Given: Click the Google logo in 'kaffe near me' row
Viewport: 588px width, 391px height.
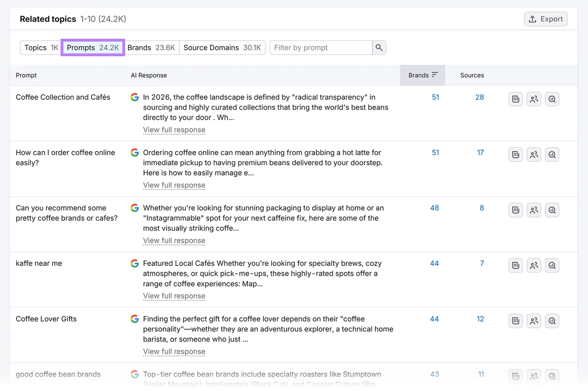Looking at the screenshot, I should click(x=135, y=263).
